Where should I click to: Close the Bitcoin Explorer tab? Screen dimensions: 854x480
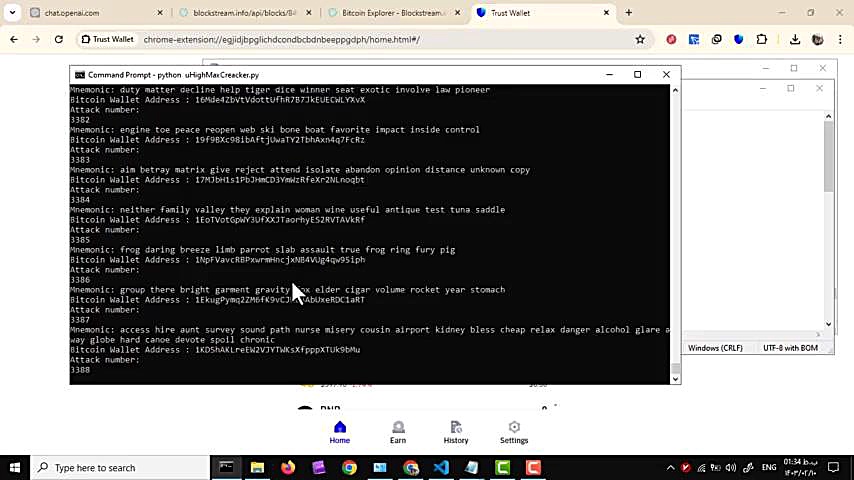(458, 13)
